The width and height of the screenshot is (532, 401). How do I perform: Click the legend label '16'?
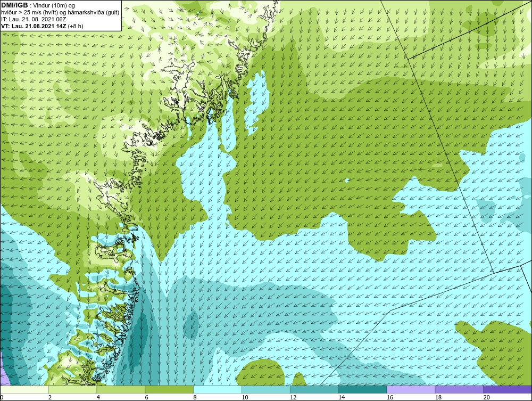coord(390,397)
